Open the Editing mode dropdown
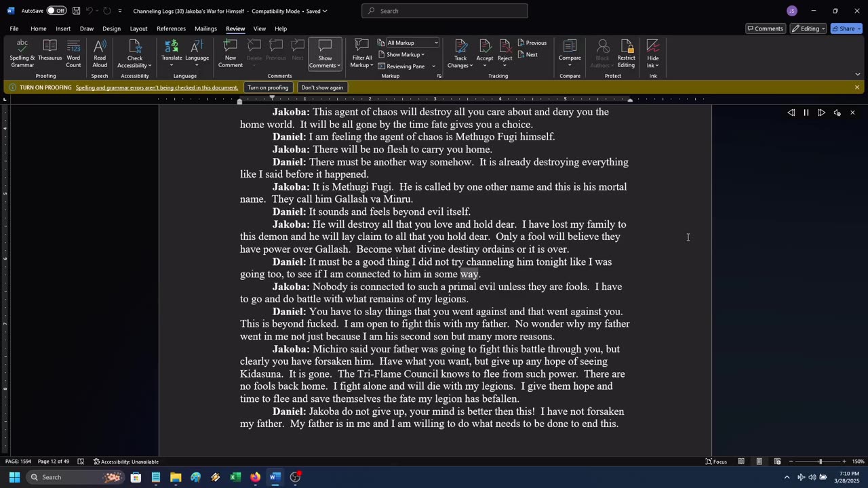868x488 pixels. (x=808, y=28)
